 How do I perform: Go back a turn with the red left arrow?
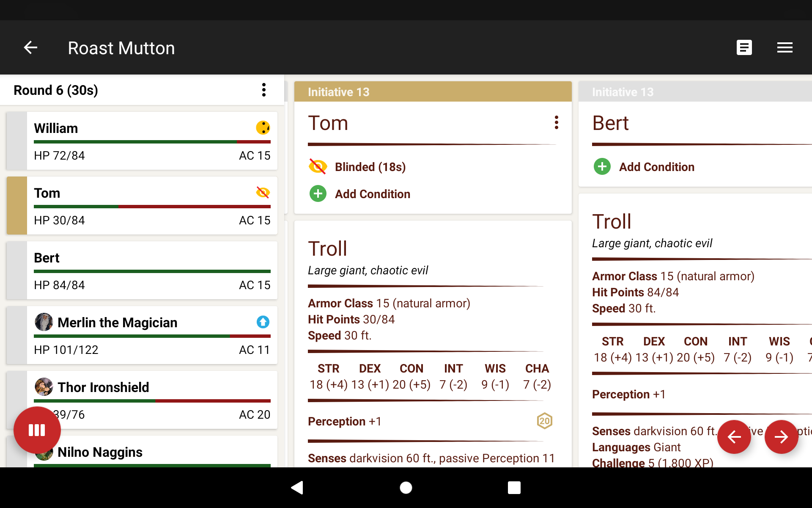[x=734, y=437]
